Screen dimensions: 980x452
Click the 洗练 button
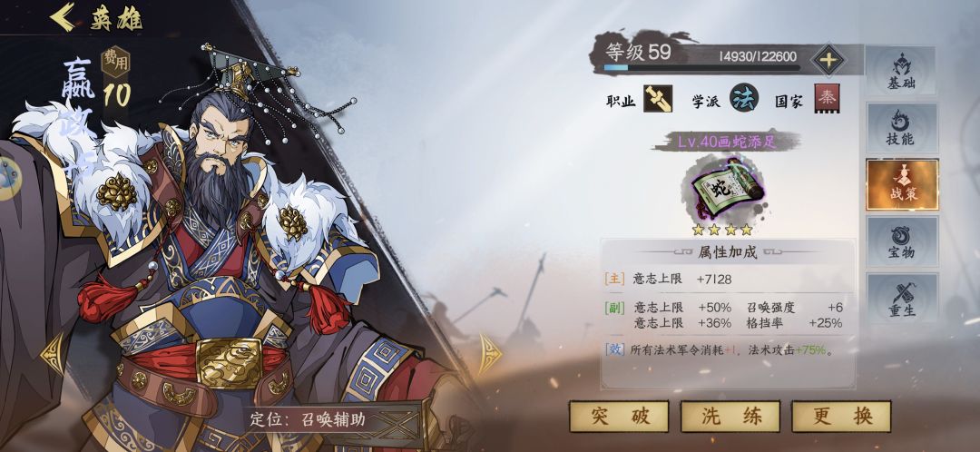pyautogui.click(x=730, y=417)
